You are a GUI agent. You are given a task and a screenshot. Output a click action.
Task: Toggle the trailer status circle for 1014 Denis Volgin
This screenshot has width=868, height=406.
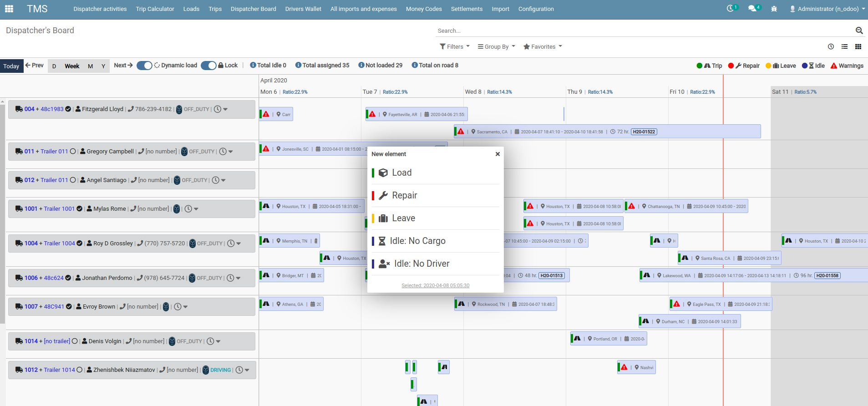click(75, 341)
